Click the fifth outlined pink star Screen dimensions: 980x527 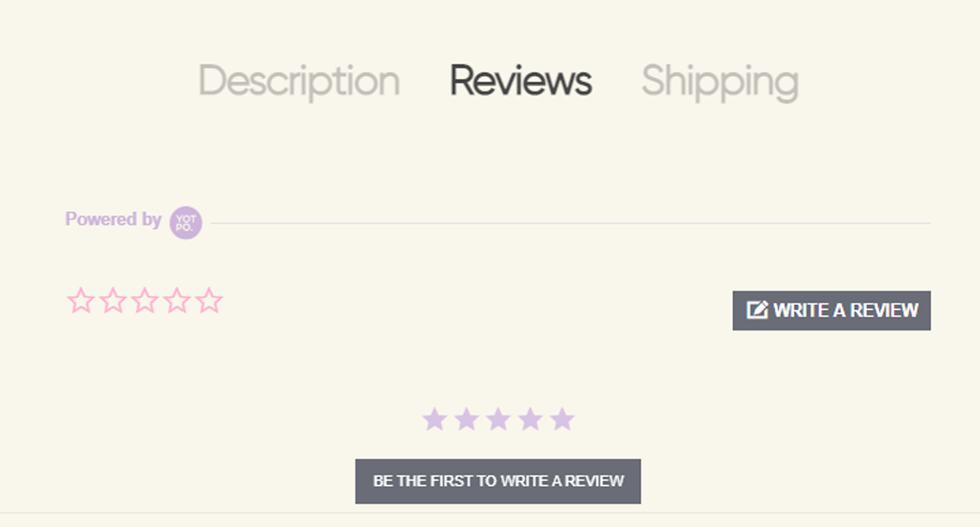209,301
